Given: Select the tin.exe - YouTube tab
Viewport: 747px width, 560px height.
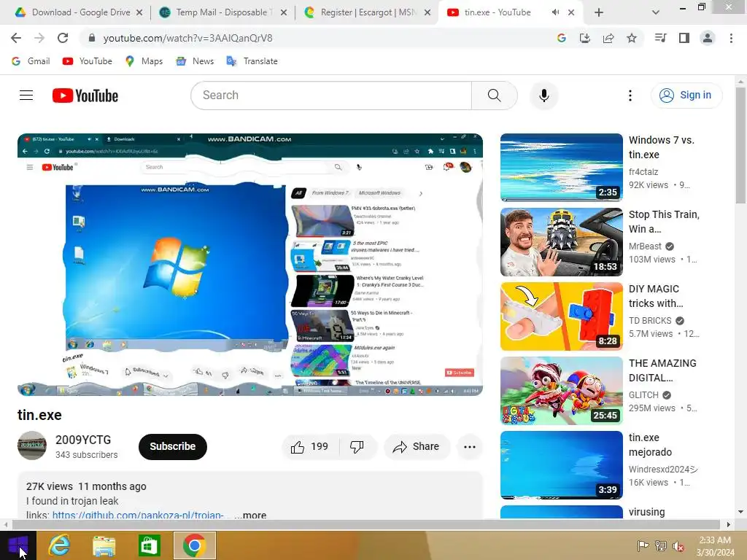Looking at the screenshot, I should click(496, 12).
